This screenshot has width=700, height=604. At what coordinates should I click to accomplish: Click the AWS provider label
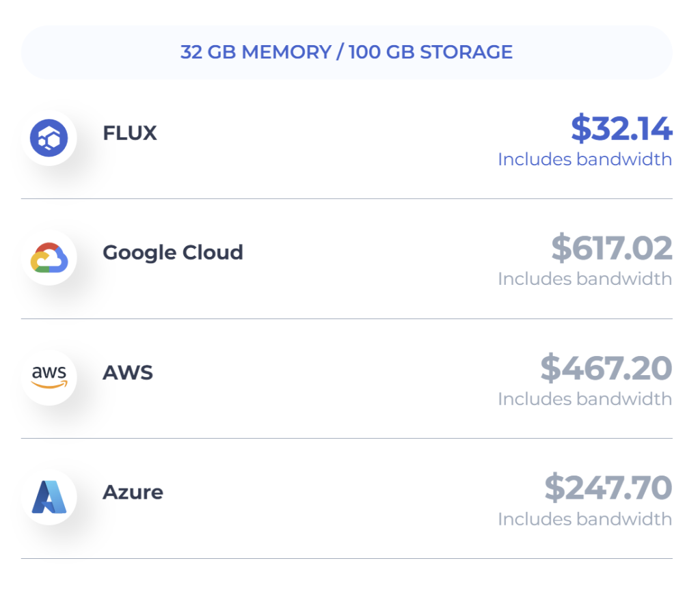coord(128,373)
